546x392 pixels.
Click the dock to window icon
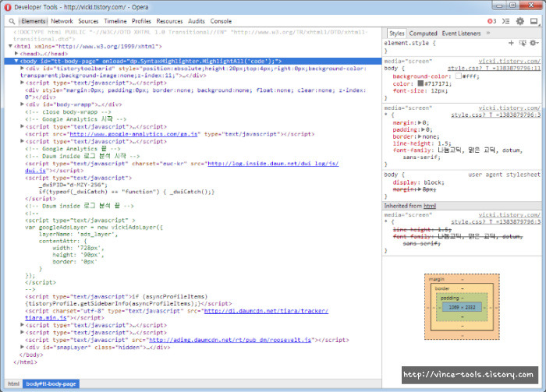[534, 21]
